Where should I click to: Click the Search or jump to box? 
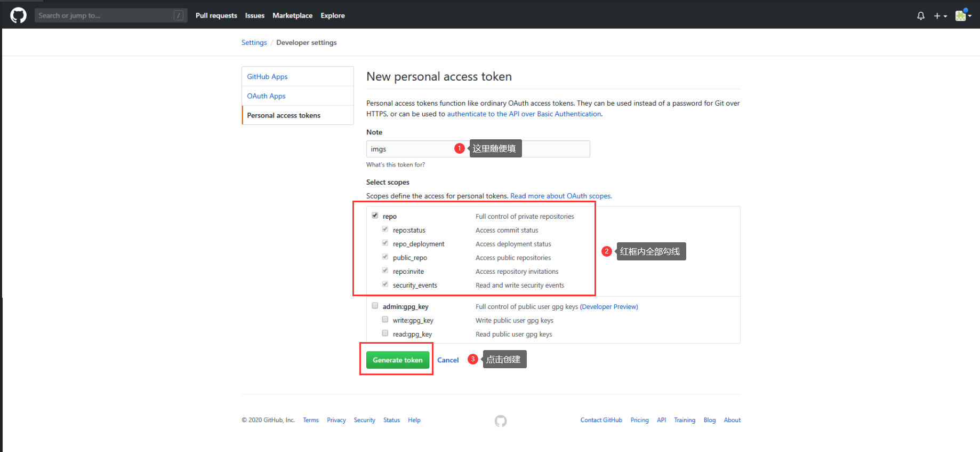click(x=104, y=15)
